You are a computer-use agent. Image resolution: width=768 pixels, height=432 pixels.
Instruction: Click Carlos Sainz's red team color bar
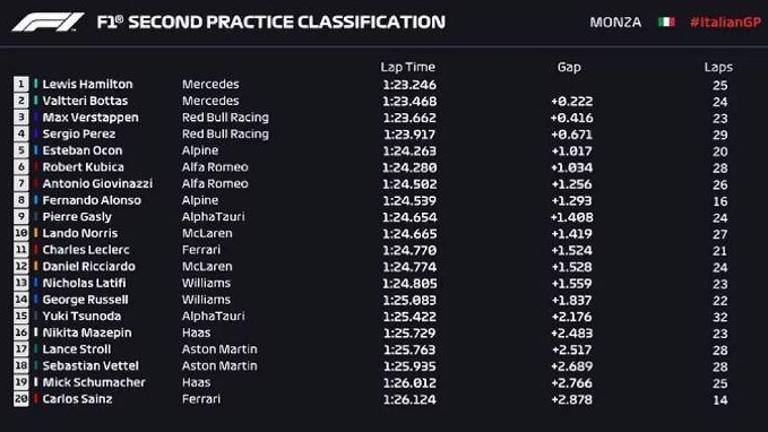(36, 399)
